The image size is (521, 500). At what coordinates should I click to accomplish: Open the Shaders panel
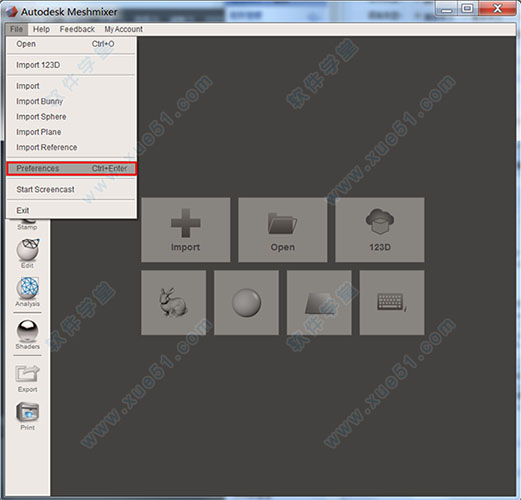tap(28, 334)
